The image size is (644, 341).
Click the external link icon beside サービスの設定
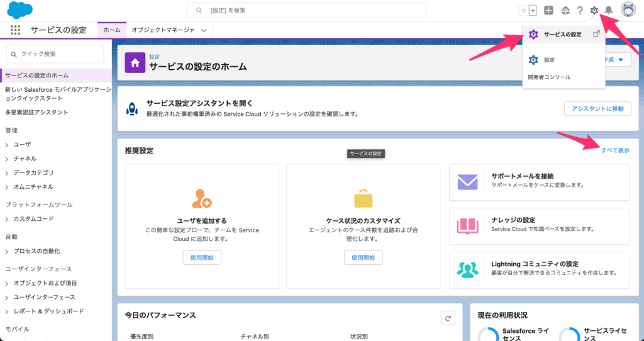tap(596, 34)
